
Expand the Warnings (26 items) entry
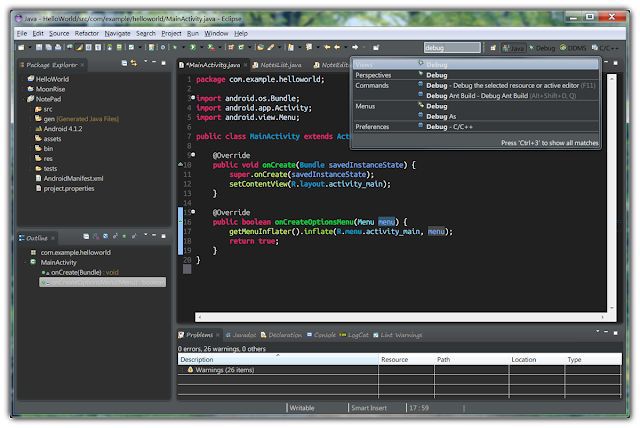(x=184, y=370)
